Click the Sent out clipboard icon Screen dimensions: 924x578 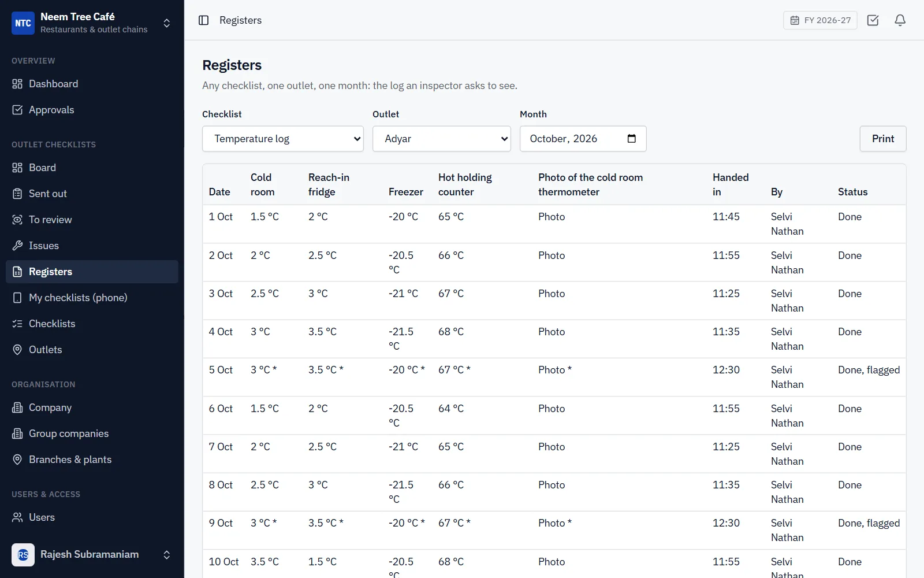(17, 194)
